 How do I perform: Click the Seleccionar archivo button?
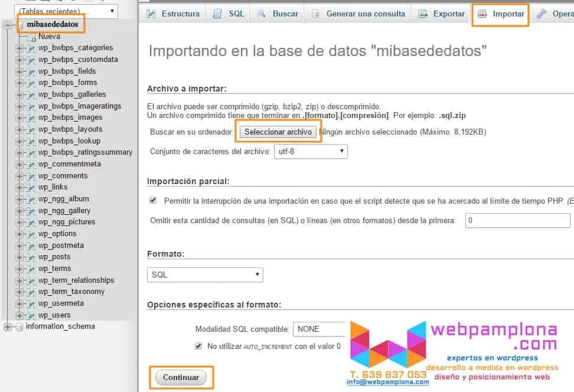(278, 132)
